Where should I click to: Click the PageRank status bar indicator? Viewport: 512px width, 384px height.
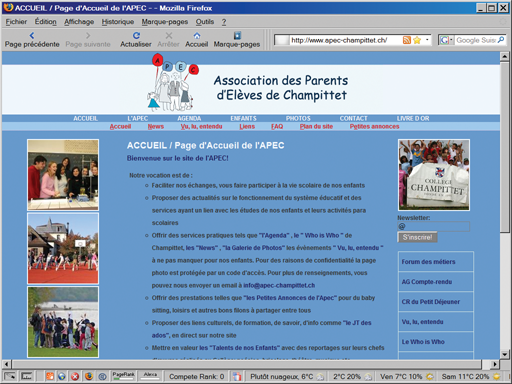123,376
